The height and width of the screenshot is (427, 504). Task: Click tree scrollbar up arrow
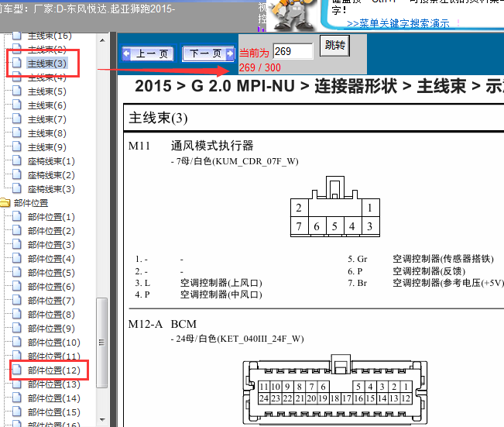[x=102, y=40]
